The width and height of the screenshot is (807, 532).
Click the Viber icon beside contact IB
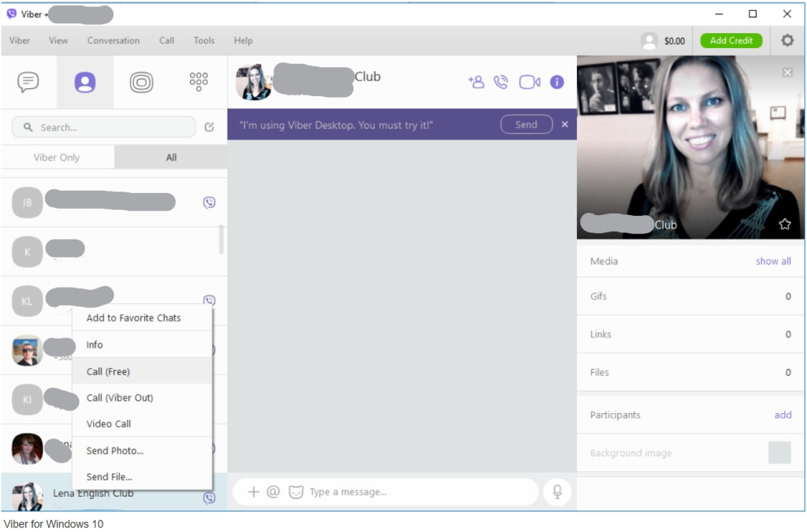pos(209,203)
